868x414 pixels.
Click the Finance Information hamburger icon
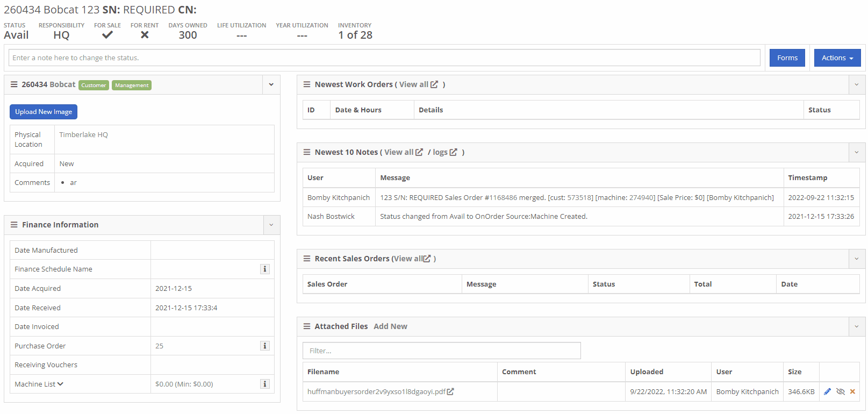tap(14, 225)
